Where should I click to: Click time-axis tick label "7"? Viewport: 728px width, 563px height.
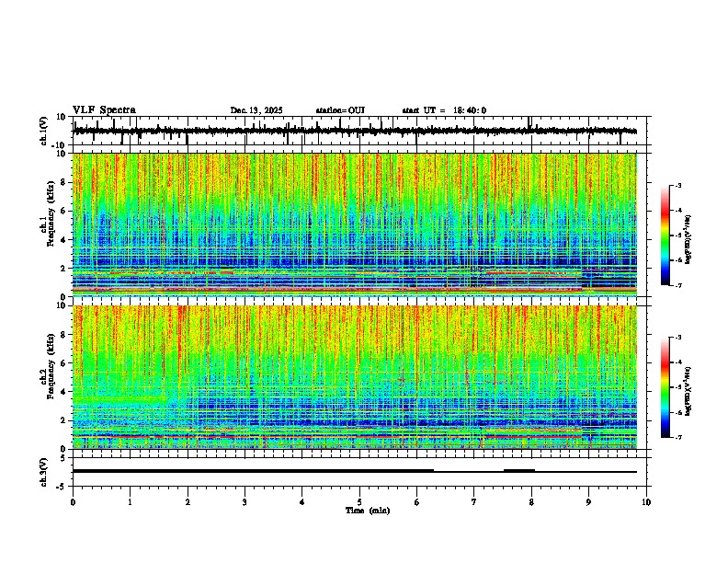click(474, 502)
